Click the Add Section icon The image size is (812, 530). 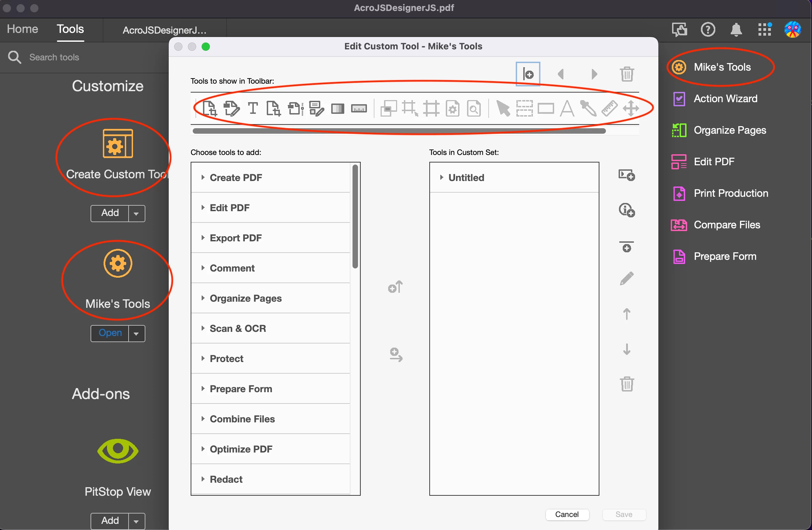pos(626,175)
